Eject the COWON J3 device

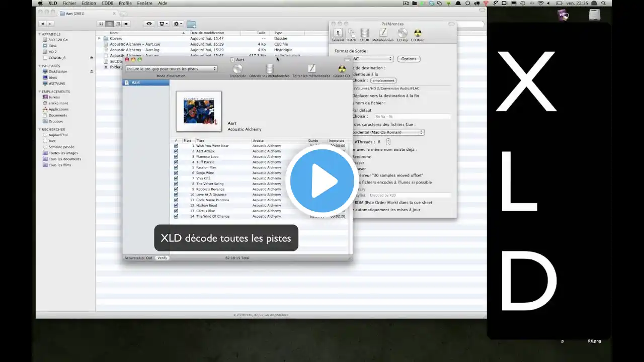click(x=92, y=58)
